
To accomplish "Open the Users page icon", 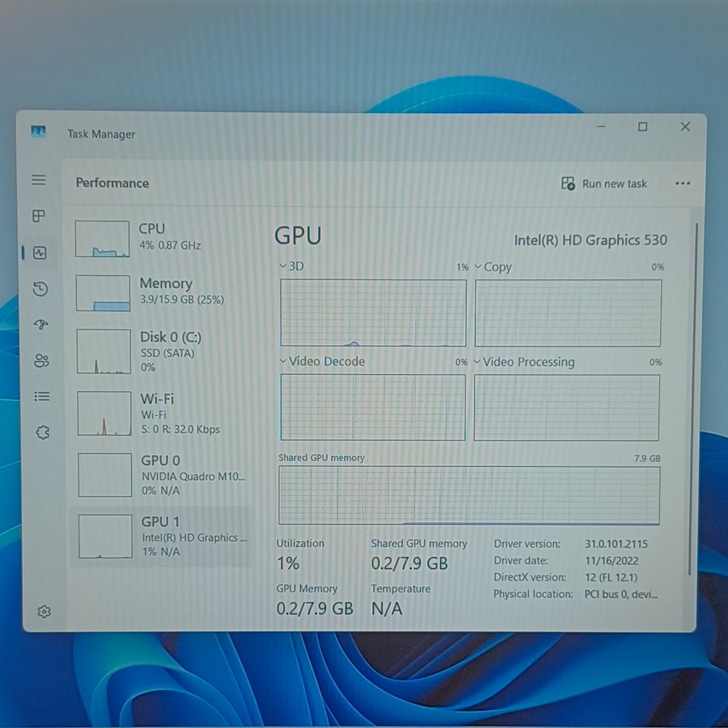I will click(42, 361).
